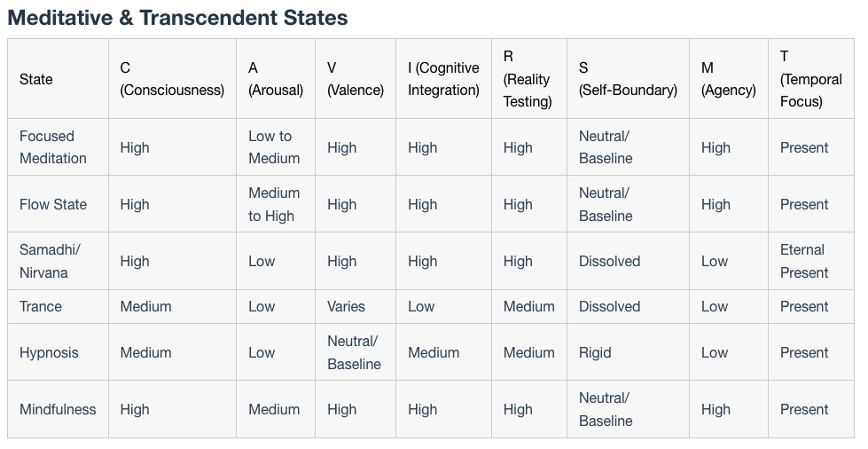Click the C (Consciousness) column header
This screenshot has width=868, height=449.
coord(172,79)
